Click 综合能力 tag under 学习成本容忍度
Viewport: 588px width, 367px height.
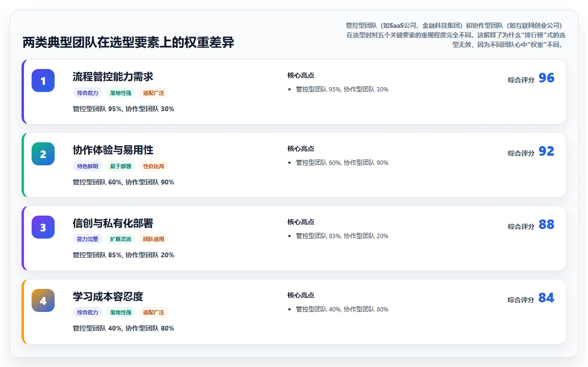(x=88, y=312)
